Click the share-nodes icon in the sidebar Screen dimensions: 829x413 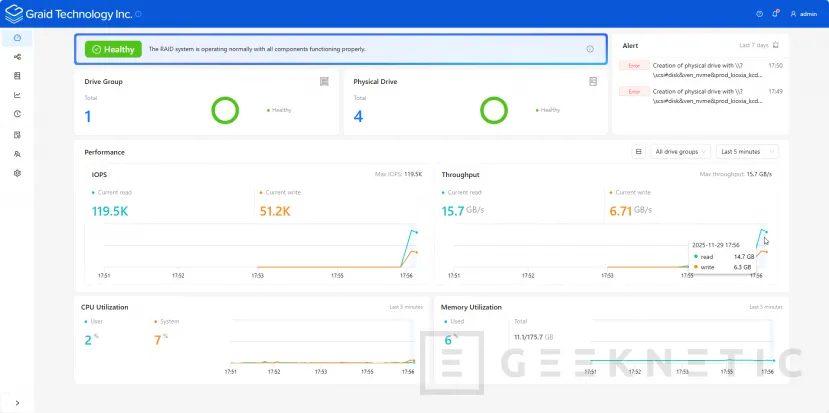17,57
